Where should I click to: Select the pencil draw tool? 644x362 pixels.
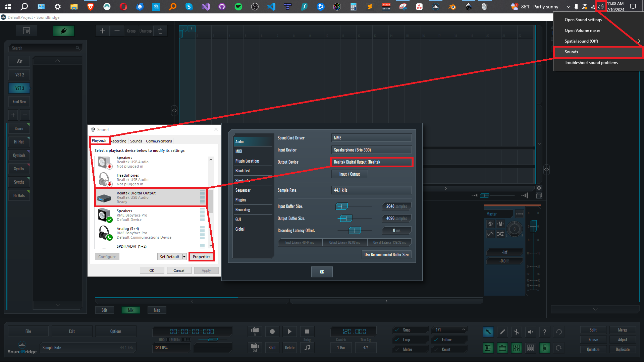coord(502,332)
